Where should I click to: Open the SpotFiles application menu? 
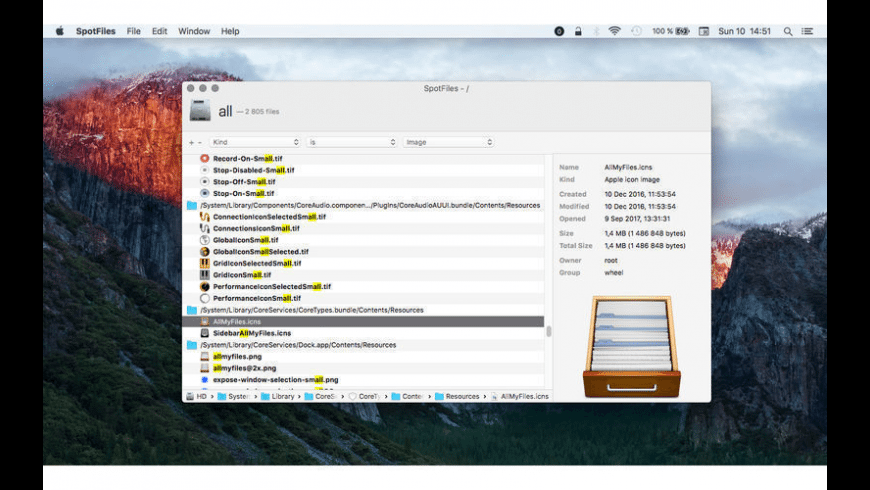[x=95, y=31]
